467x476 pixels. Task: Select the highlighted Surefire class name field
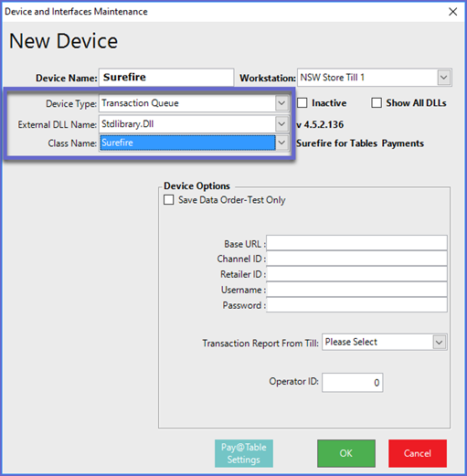click(187, 143)
